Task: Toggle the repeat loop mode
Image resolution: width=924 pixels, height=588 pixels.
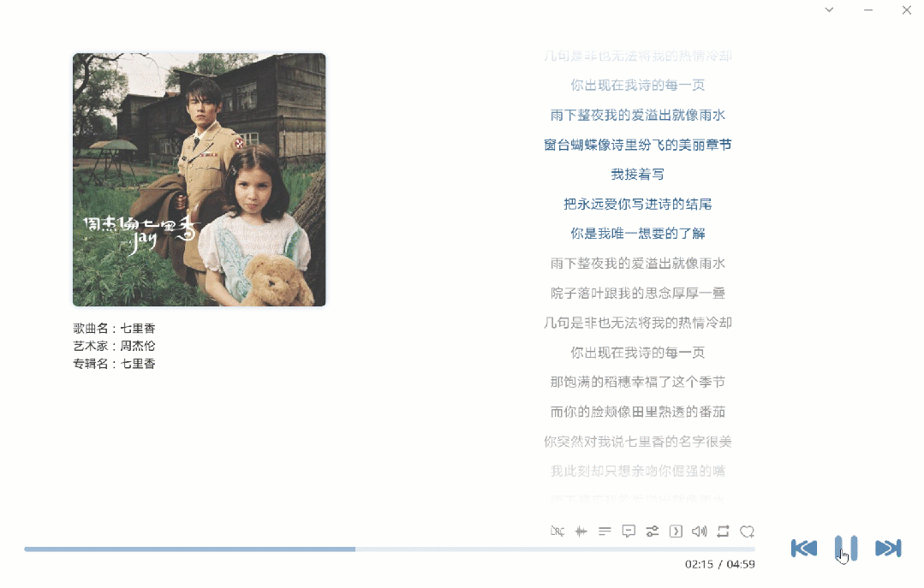Action: click(724, 532)
